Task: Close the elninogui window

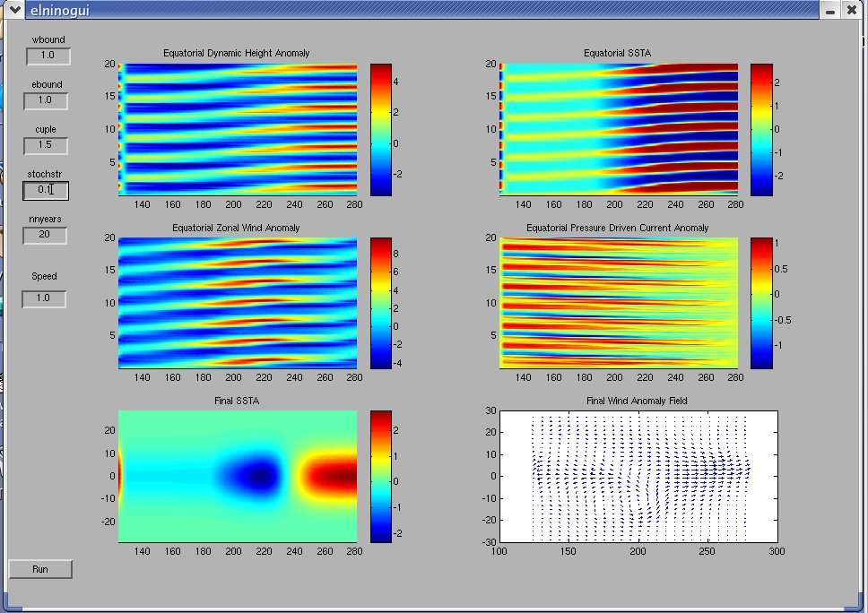Action: coord(852,10)
